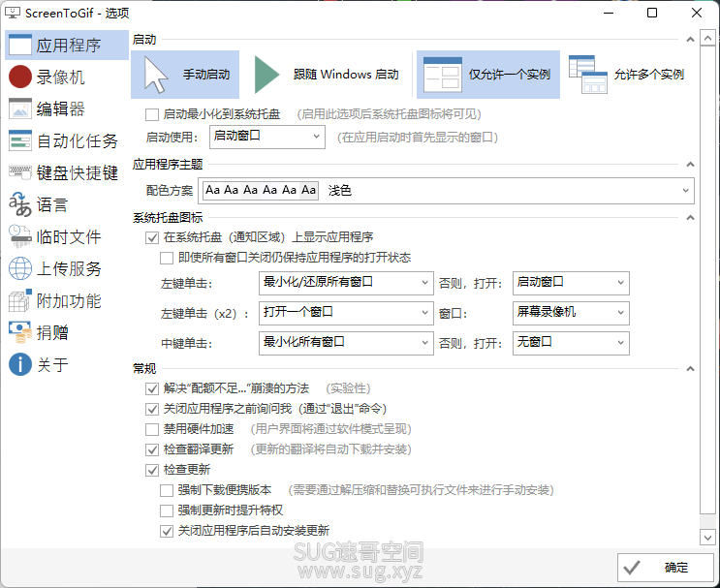Toggle 检查翻译更新 checkbox

click(x=152, y=449)
